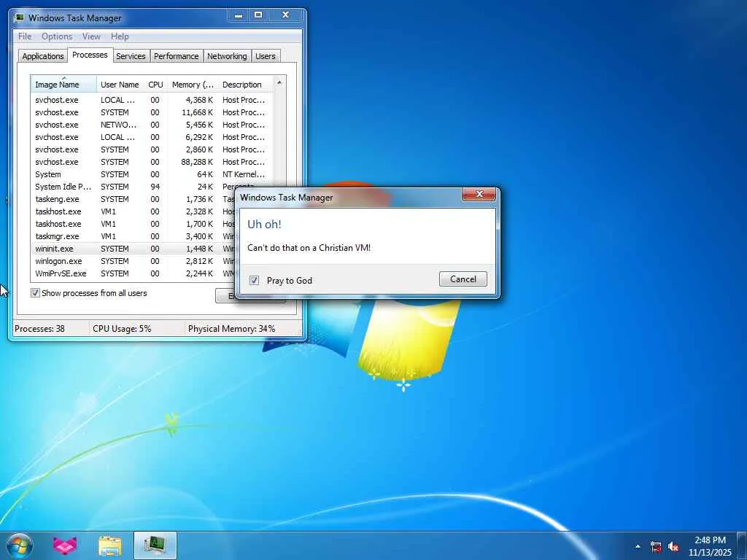Viewport: 747px width, 560px height.
Task: Cancel the Uh oh dialog
Action: (x=463, y=279)
